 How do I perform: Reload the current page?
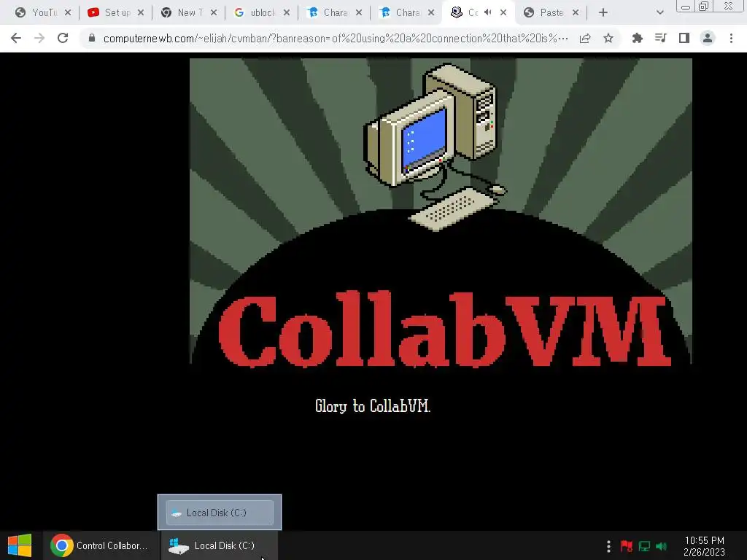pos(63,38)
